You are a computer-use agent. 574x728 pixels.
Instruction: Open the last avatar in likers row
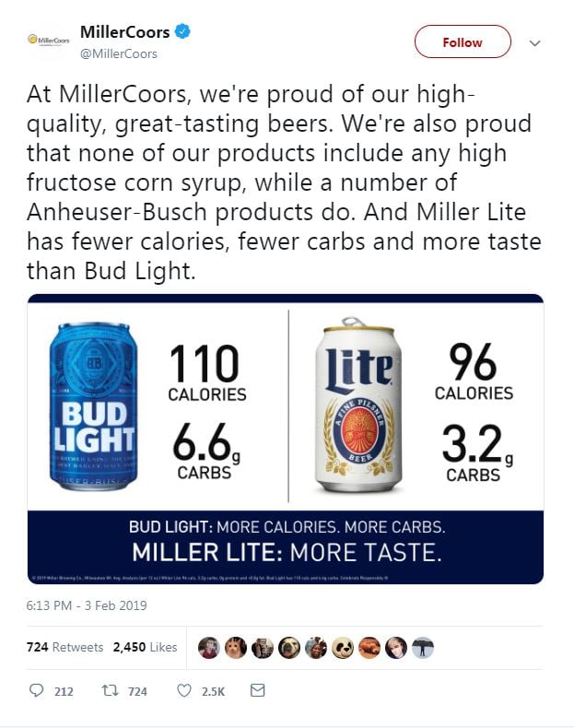coord(423,647)
